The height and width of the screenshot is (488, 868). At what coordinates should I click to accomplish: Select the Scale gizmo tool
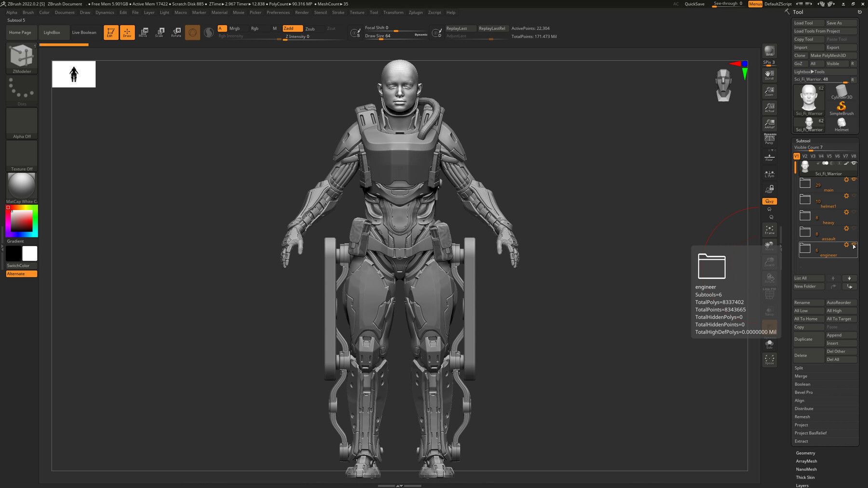point(160,32)
